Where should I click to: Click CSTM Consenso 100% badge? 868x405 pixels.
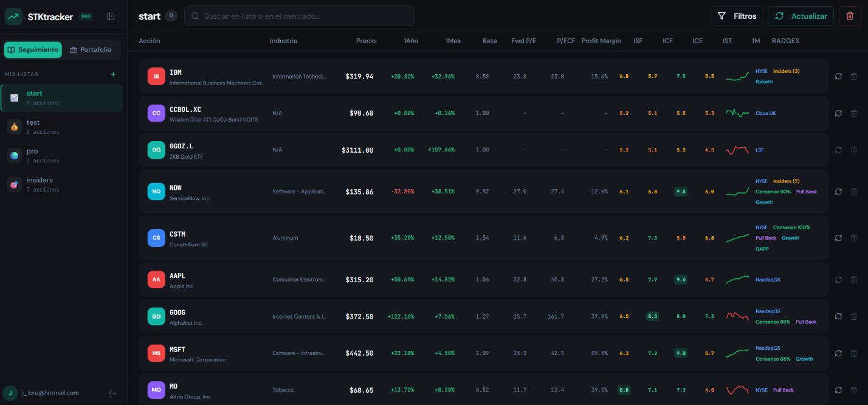tap(791, 227)
